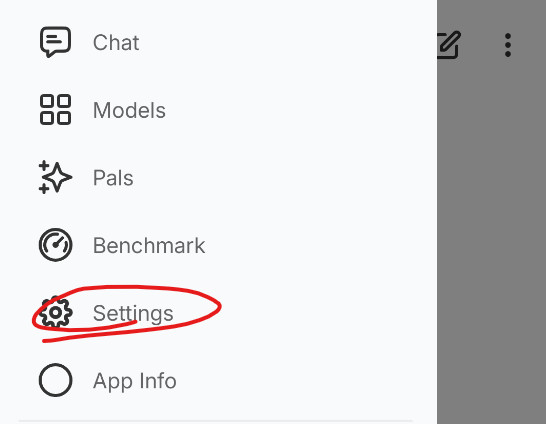546x424 pixels.
Task: Start new chat with compose pencil icon
Action: 449,45
